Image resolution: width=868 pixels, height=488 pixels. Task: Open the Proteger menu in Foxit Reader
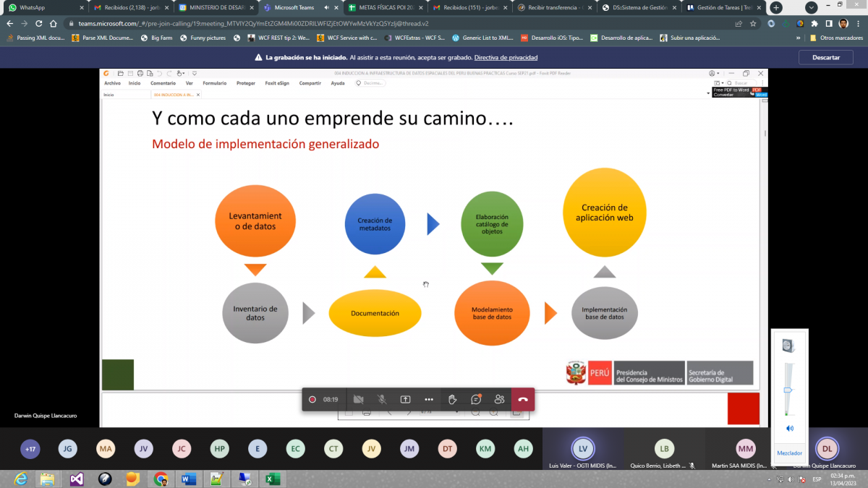click(x=246, y=83)
